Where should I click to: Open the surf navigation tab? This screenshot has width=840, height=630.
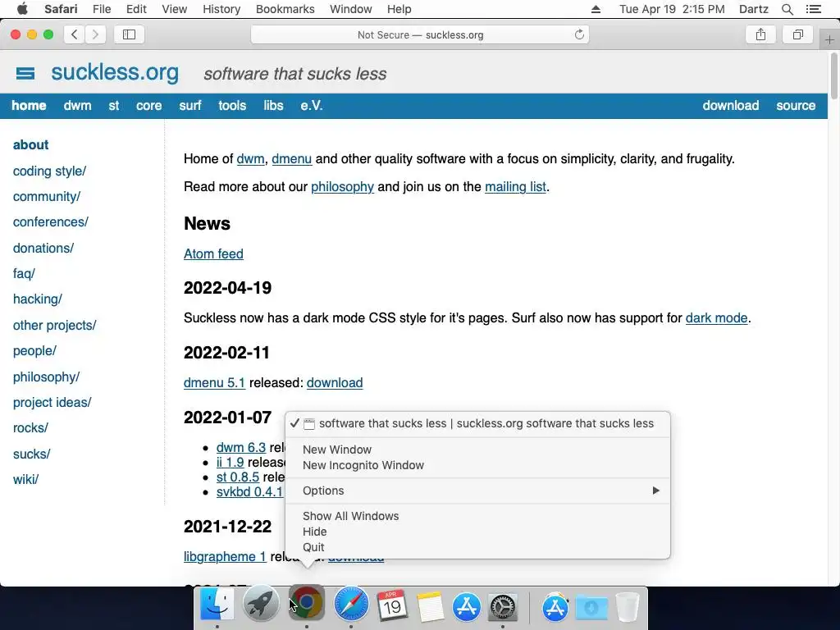point(190,106)
